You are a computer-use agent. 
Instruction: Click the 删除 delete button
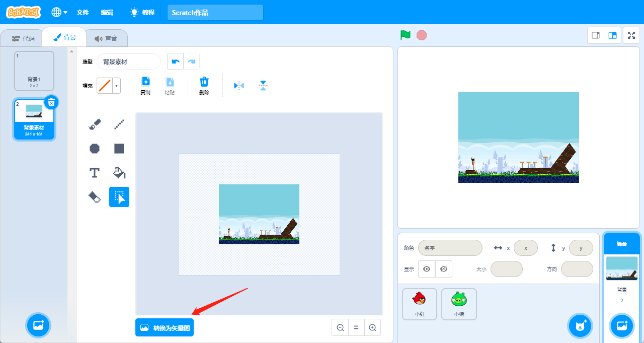[x=204, y=86]
